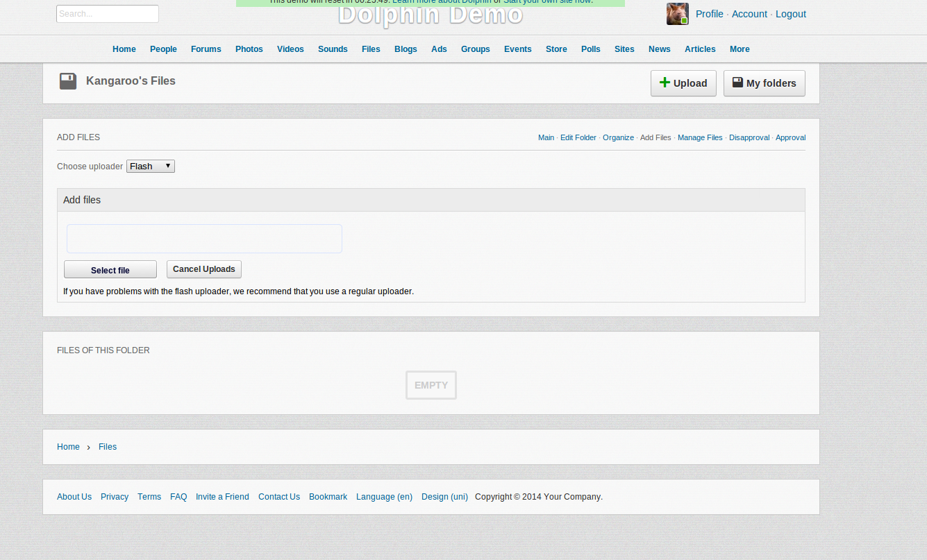
Task: Open the Terms footer link
Action: click(149, 497)
